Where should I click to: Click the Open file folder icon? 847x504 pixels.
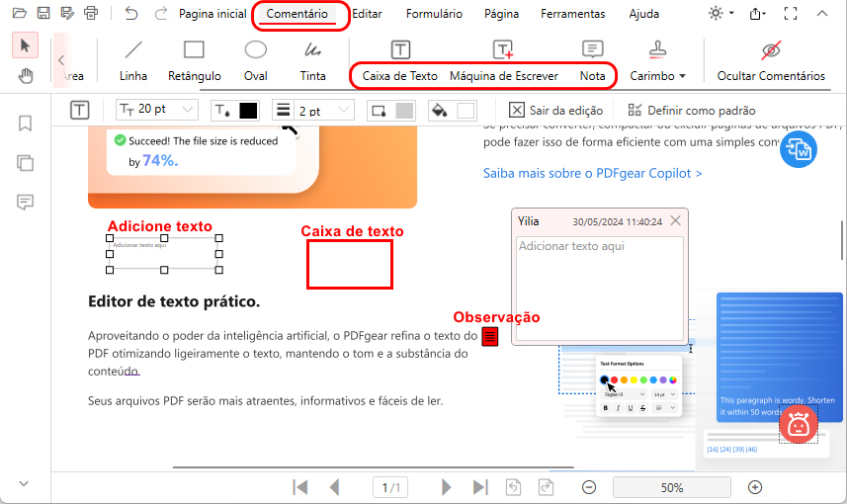[x=20, y=13]
